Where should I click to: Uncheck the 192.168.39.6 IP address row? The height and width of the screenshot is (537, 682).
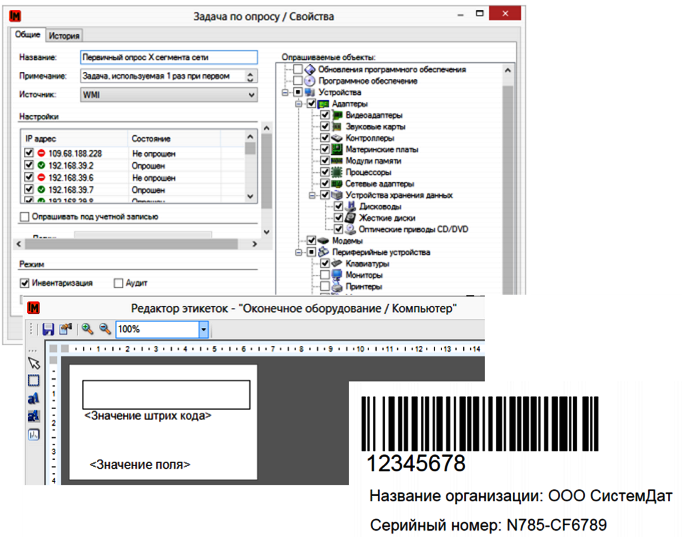(x=29, y=177)
